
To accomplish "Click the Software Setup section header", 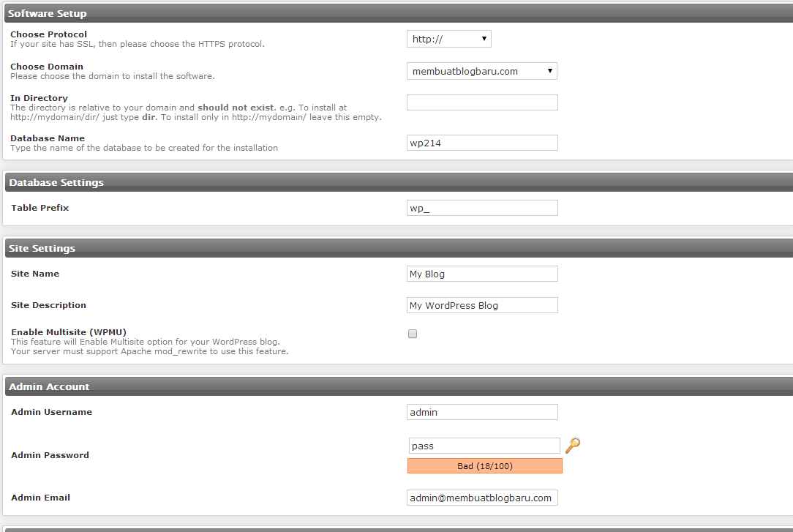I will click(47, 13).
